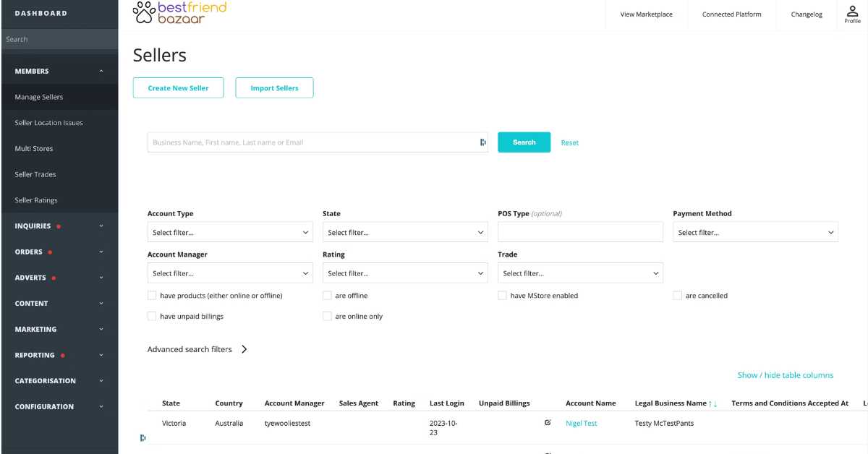Select View Marketplace in the top bar

(x=645, y=14)
